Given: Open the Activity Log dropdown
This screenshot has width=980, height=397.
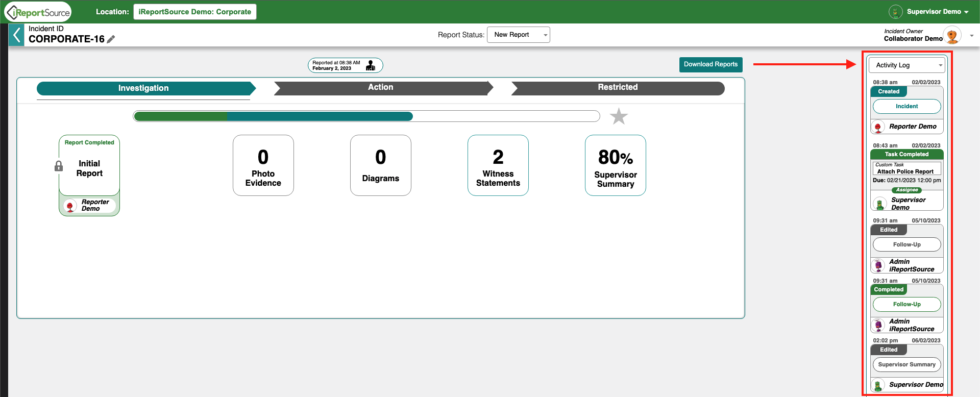Looking at the screenshot, I should click(x=906, y=65).
